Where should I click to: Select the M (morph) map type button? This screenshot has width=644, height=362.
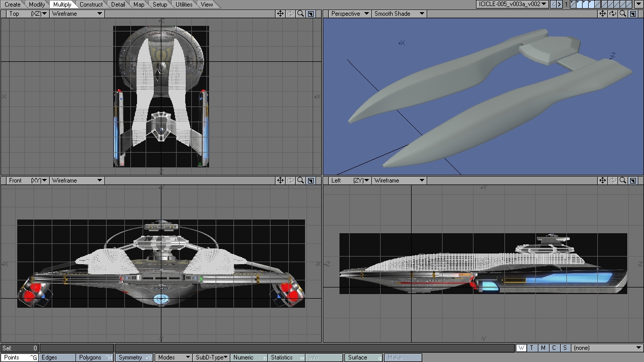coord(543,348)
